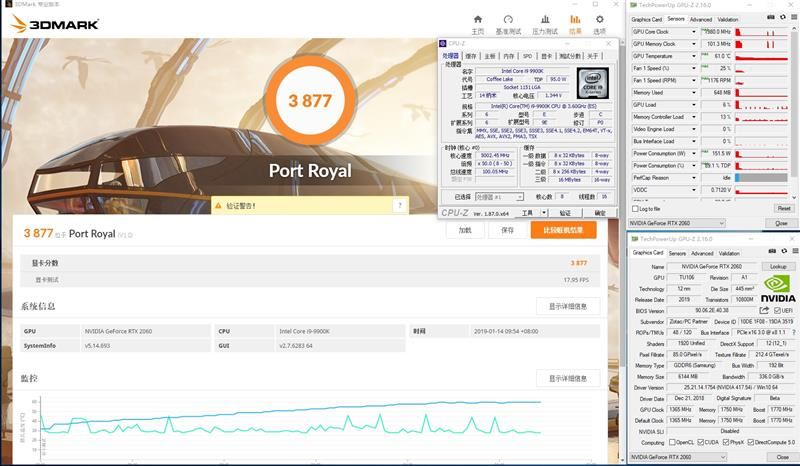Show monitoring details button
This screenshot has width=800, height=466.
point(568,378)
